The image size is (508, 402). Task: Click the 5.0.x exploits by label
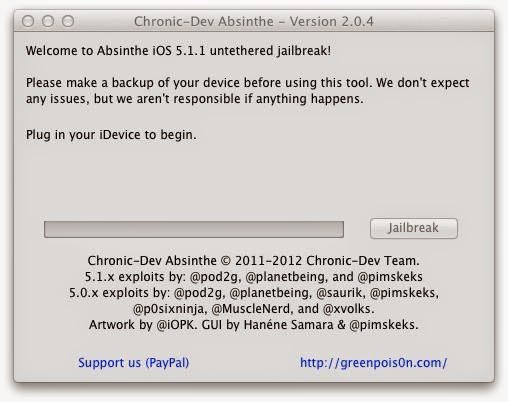pos(120,293)
